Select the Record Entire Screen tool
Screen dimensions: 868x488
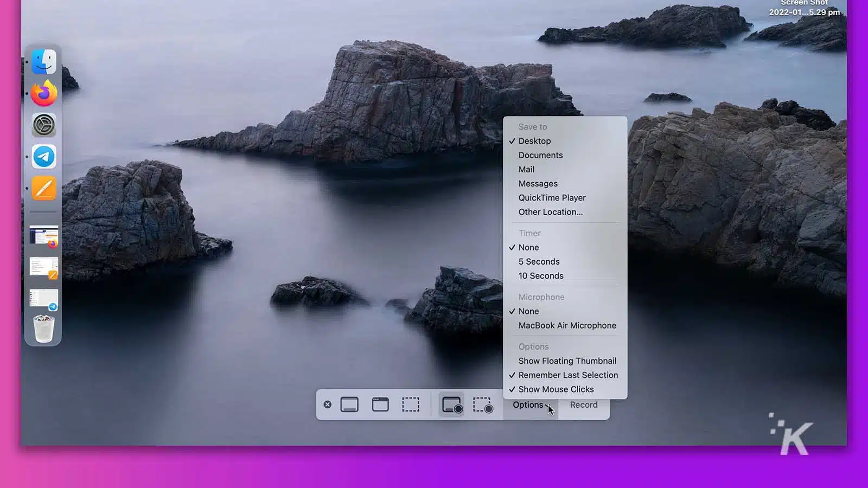coord(452,403)
